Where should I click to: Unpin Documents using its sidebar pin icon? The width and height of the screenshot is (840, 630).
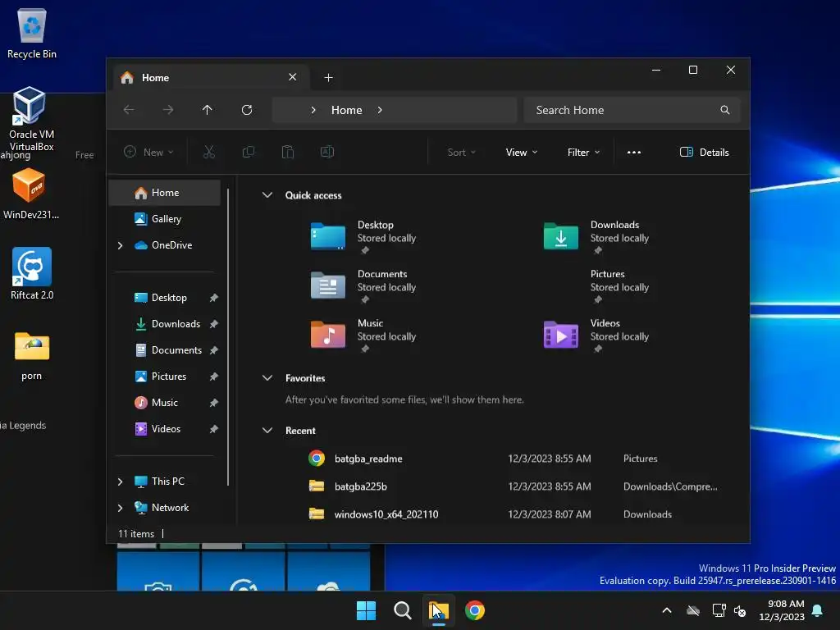pyautogui.click(x=214, y=350)
